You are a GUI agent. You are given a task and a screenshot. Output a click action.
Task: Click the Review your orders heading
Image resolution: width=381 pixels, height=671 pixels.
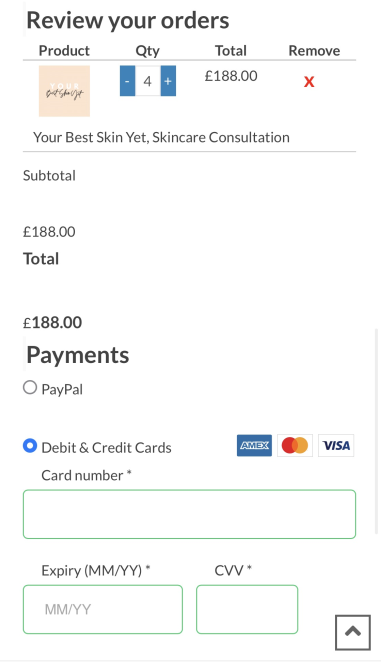(x=128, y=20)
